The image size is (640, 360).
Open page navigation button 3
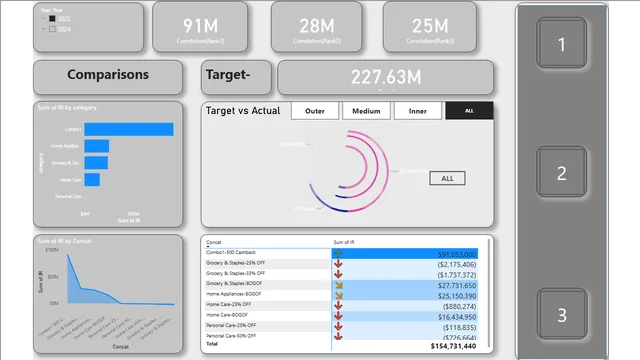(x=562, y=314)
